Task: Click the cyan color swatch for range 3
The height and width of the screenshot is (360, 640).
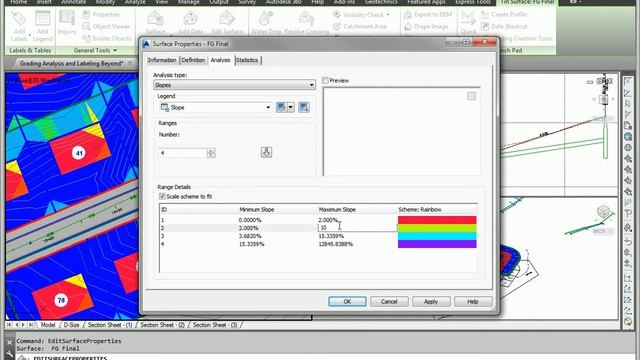Action: pyautogui.click(x=437, y=236)
